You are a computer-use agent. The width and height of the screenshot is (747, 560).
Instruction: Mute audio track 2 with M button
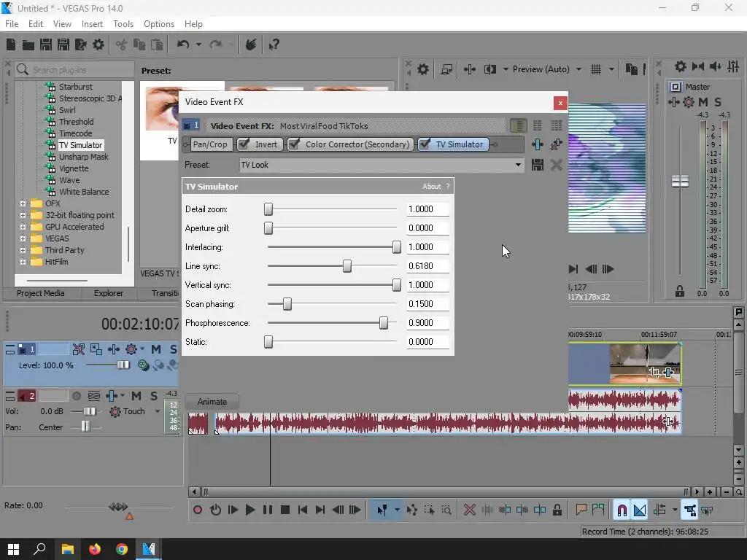[136, 396]
